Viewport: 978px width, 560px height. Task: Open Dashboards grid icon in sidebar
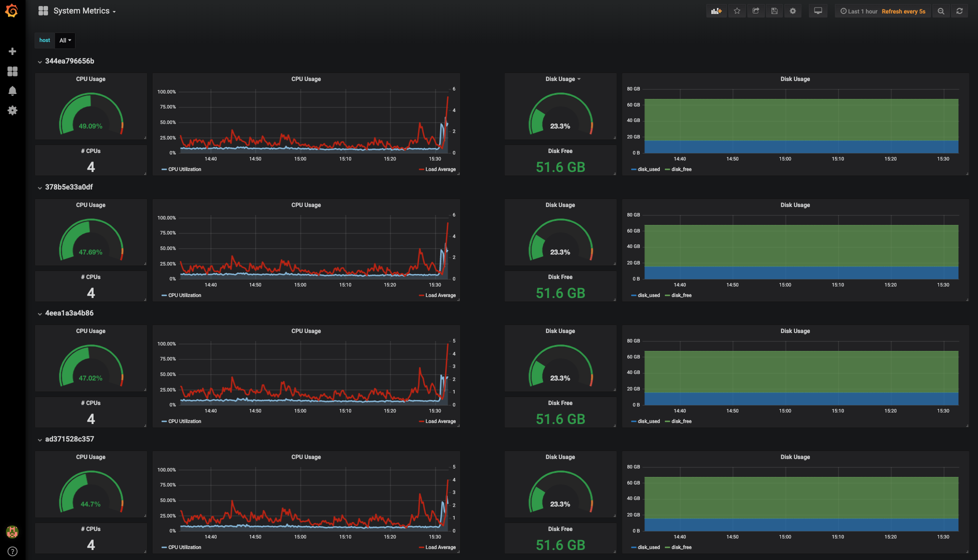[13, 71]
